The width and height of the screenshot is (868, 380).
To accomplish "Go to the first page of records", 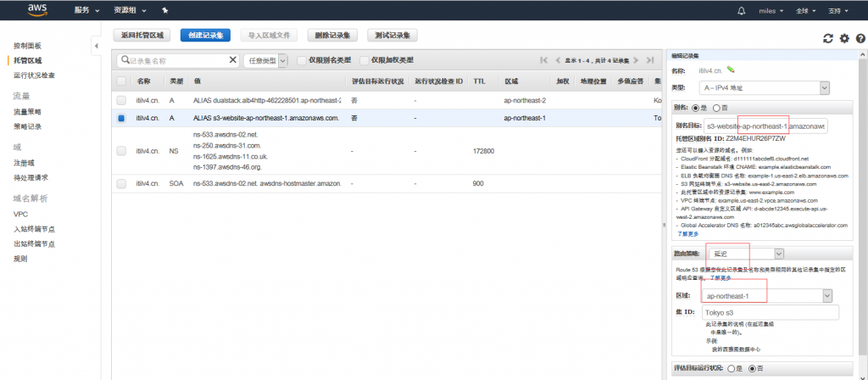I will [544, 60].
